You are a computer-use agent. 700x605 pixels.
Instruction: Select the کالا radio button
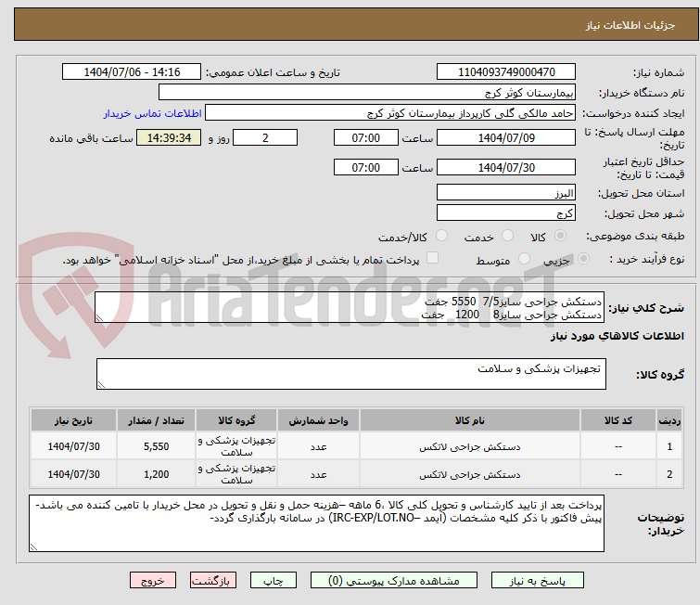point(560,236)
